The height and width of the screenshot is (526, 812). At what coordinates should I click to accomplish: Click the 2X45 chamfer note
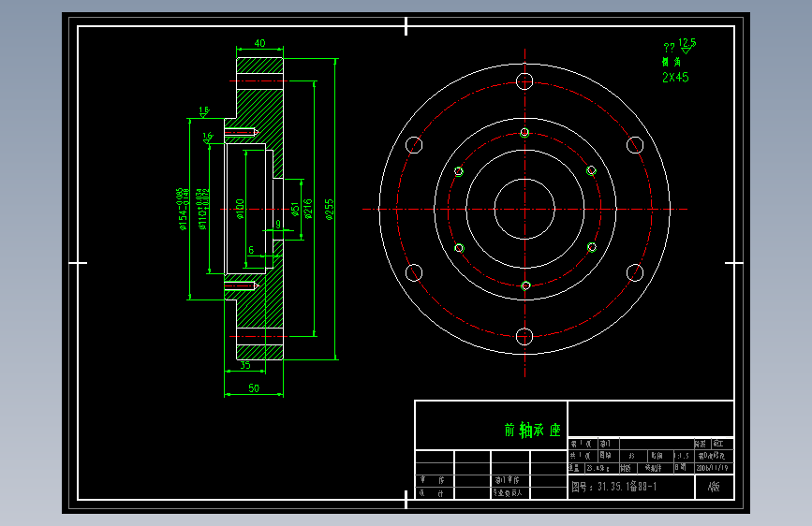tap(675, 78)
